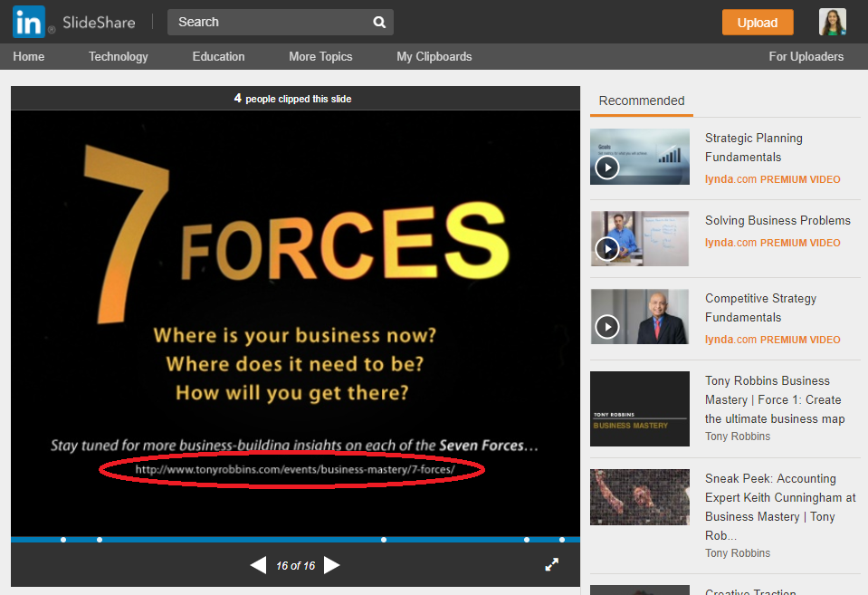Click the blue slide progress bar
This screenshot has height=595, width=868.
(x=295, y=540)
